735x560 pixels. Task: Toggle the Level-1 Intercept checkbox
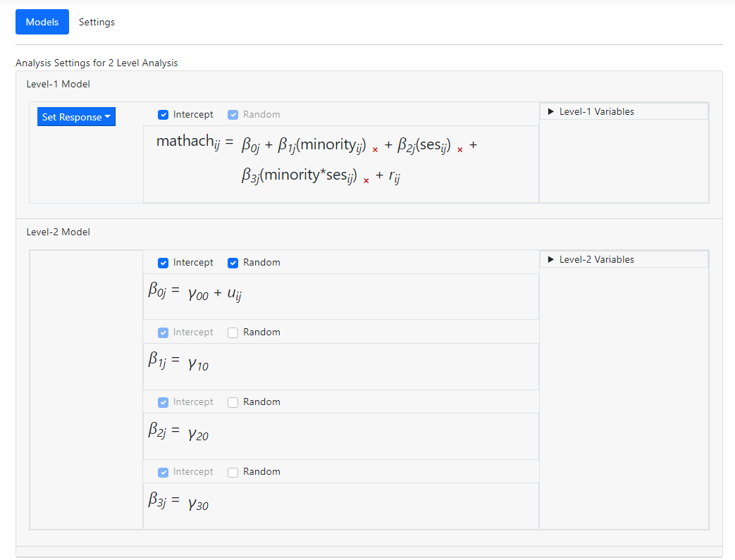coord(163,115)
